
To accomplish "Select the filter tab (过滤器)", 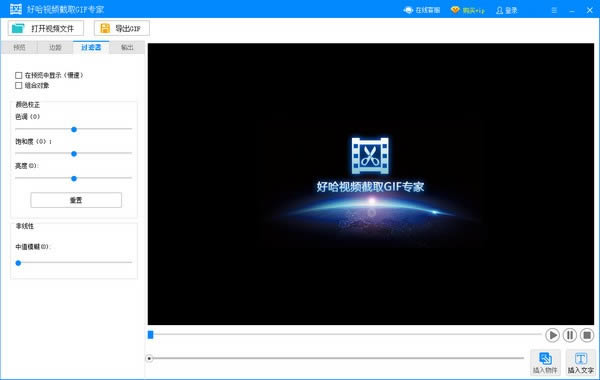I will pos(91,47).
